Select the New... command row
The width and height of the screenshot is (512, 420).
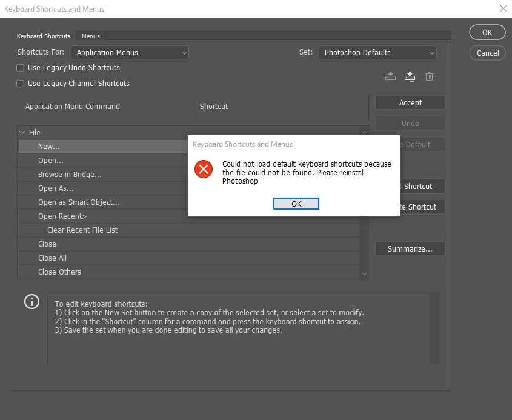(103, 147)
